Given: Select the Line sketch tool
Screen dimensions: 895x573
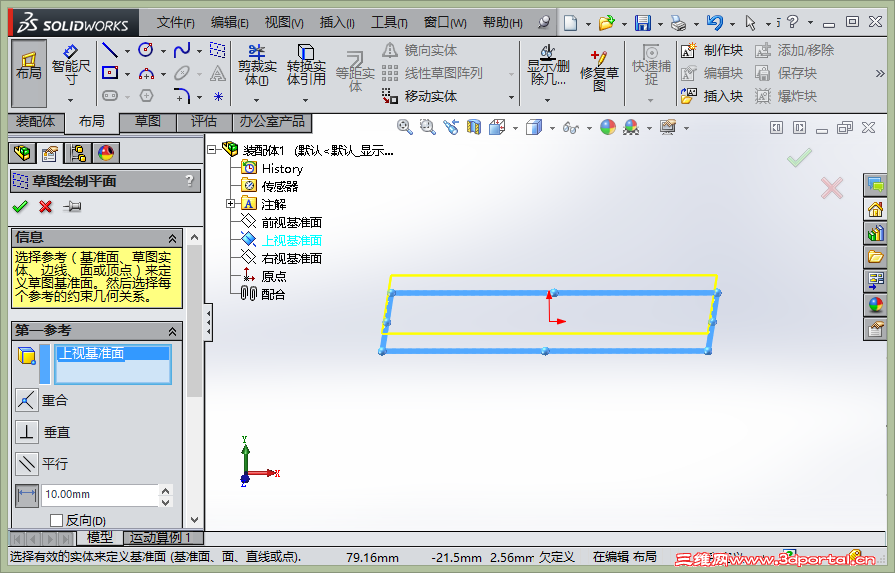Looking at the screenshot, I should tap(110, 50).
